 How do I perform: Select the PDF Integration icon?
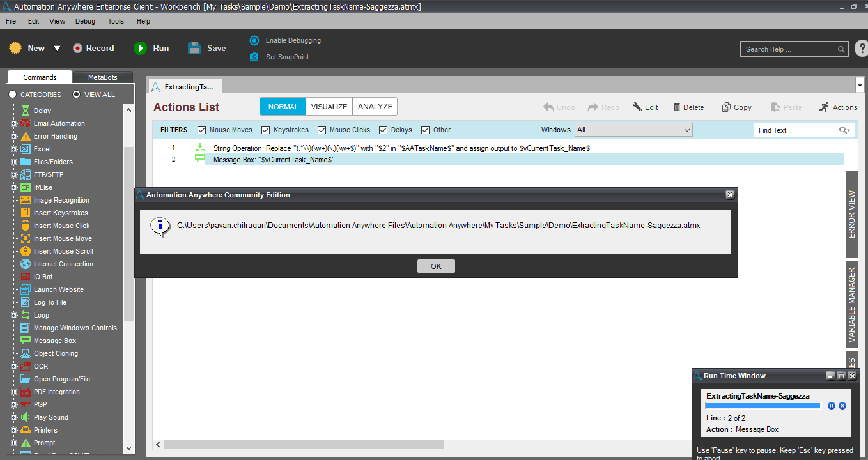pyautogui.click(x=26, y=392)
